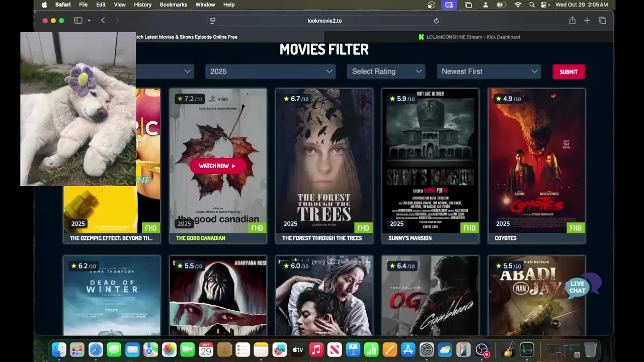644x362 pixels.
Task: Click Spotlight search in menu bar
Action: (x=532, y=5)
